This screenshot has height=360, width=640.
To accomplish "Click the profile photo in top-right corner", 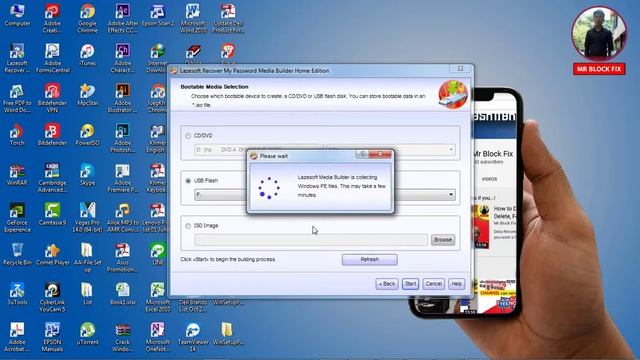I will pyautogui.click(x=599, y=33).
